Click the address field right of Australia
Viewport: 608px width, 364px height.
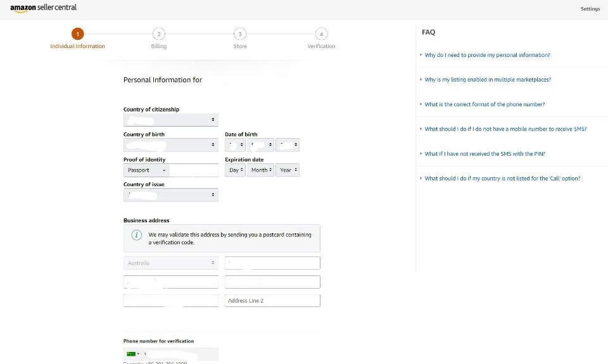(272, 263)
